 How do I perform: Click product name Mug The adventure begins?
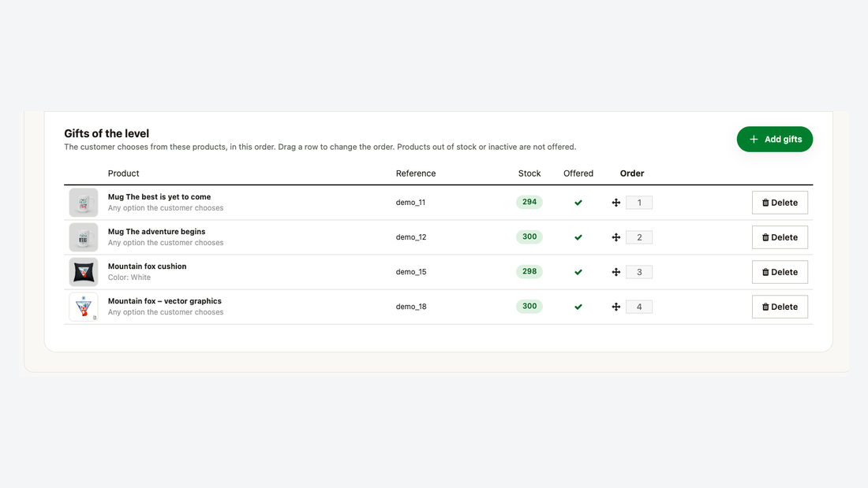[x=157, y=232]
